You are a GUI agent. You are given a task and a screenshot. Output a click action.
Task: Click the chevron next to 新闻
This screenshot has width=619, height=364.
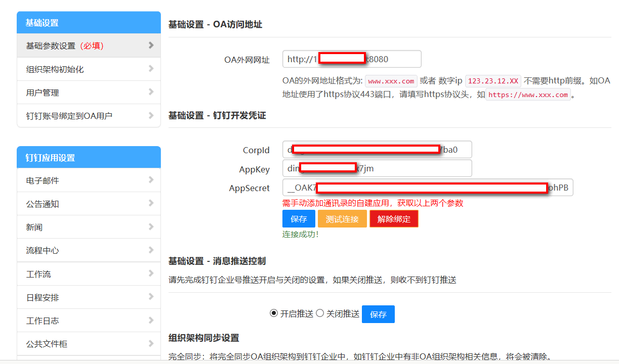(x=151, y=226)
